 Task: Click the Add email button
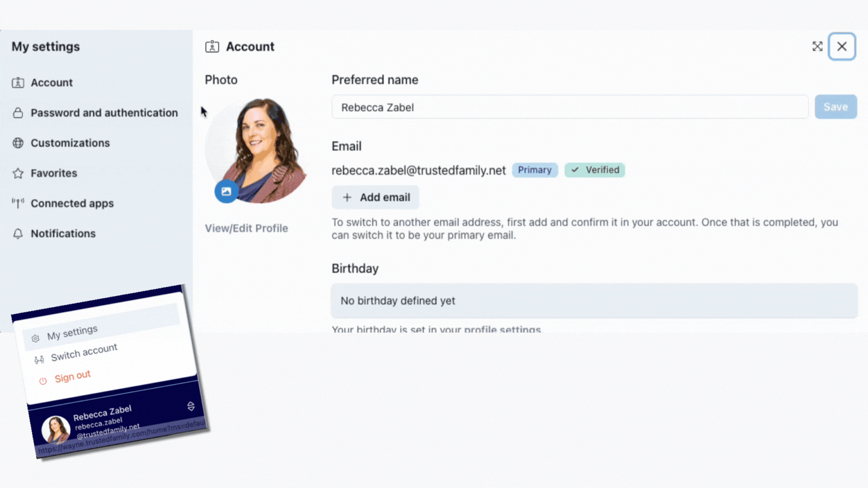(375, 197)
